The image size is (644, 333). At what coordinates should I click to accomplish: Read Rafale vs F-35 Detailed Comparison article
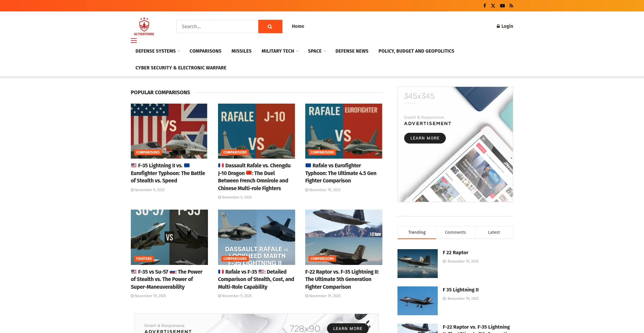256,279
